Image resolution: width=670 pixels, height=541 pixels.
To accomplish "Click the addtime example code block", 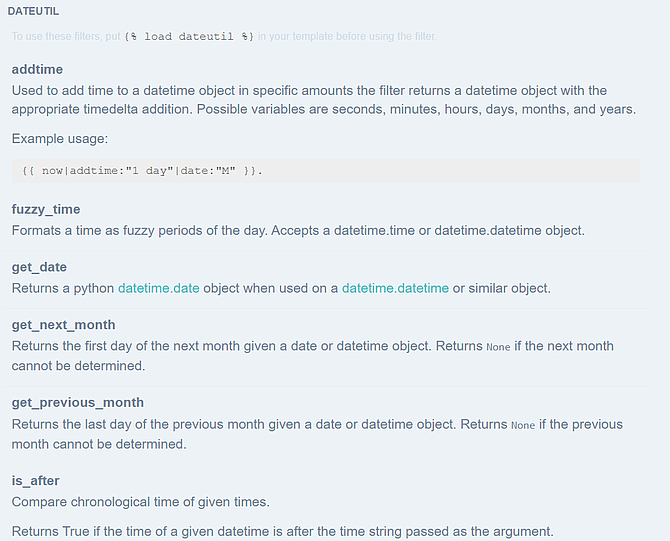I will pos(326,171).
